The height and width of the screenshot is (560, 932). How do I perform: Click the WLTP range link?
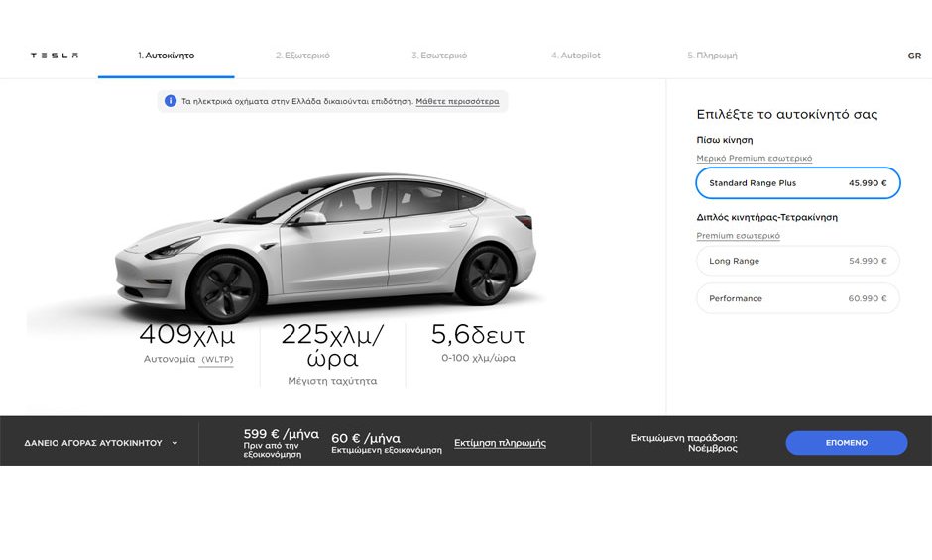pyautogui.click(x=217, y=359)
